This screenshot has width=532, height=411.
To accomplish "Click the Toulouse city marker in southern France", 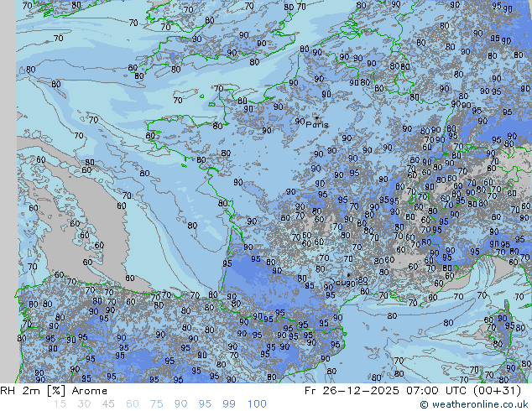I will click(349, 275).
